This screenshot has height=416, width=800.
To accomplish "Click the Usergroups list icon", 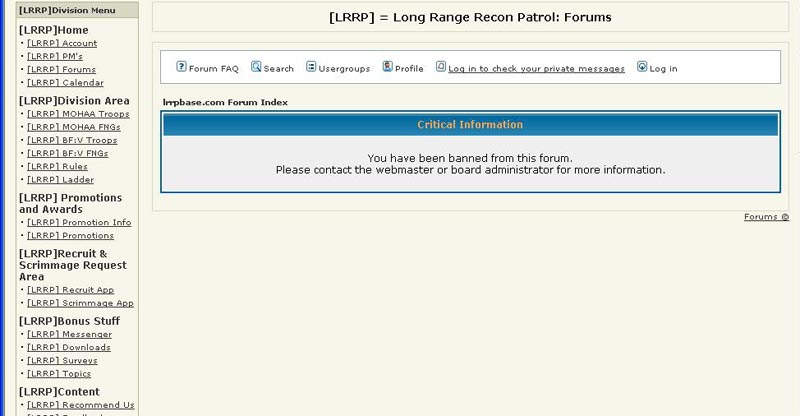I will [x=311, y=66].
